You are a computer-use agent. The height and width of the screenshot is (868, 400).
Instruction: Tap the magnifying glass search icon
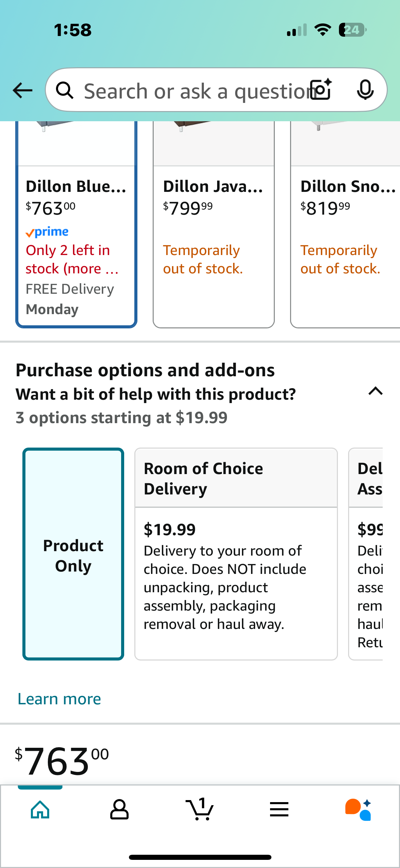point(65,90)
